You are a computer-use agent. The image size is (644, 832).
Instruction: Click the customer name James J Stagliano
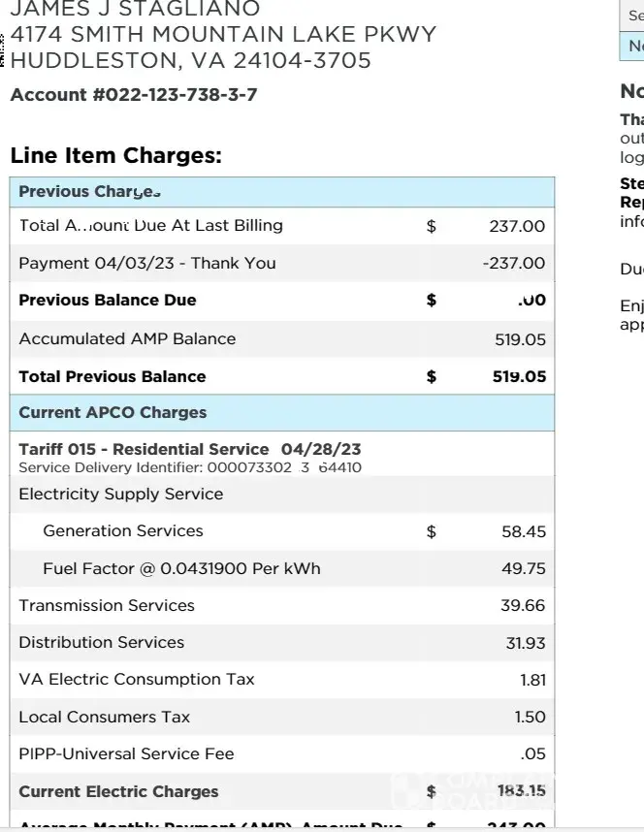tap(135, 10)
